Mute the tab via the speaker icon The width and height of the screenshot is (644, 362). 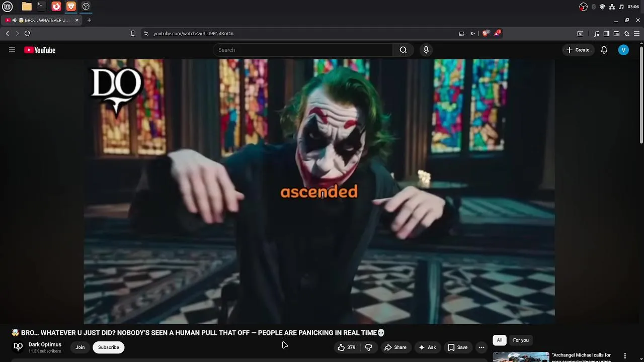[15, 20]
